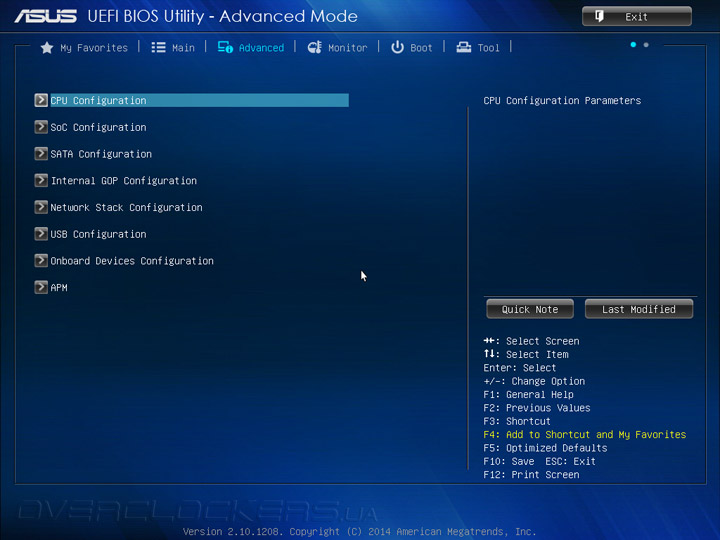The height and width of the screenshot is (540, 720).
Task: Expand arrow next to Internal GOP Configuration
Action: (41, 180)
